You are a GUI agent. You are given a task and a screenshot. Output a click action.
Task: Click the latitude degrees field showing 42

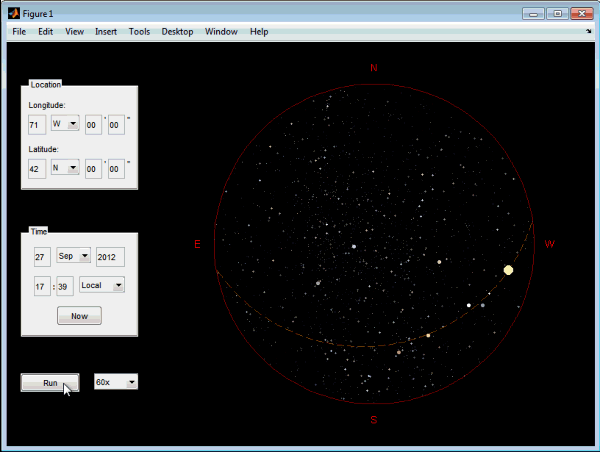click(x=37, y=168)
